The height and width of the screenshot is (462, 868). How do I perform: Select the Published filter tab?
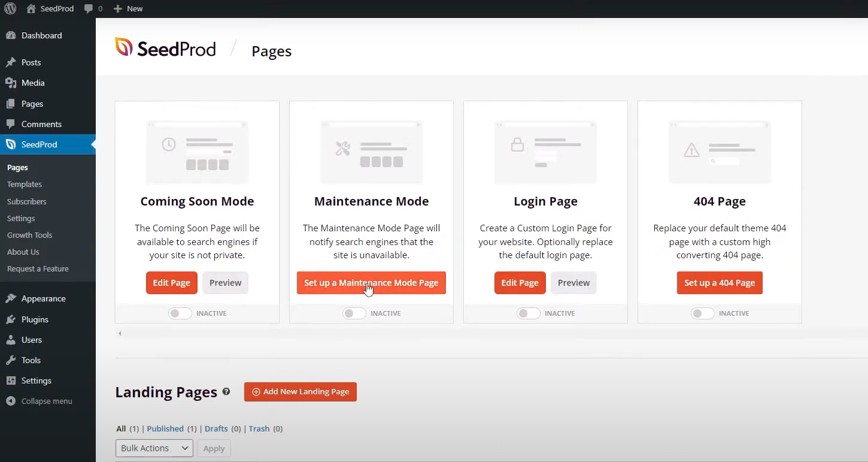click(165, 428)
